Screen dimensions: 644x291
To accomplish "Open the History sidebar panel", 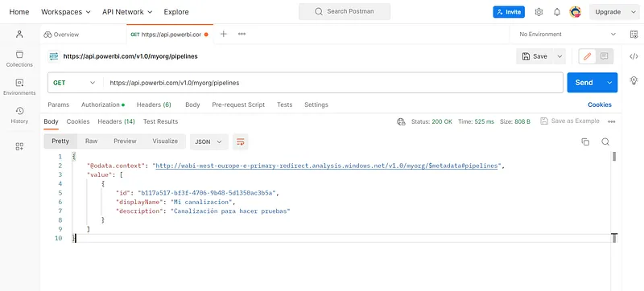I will point(19,116).
